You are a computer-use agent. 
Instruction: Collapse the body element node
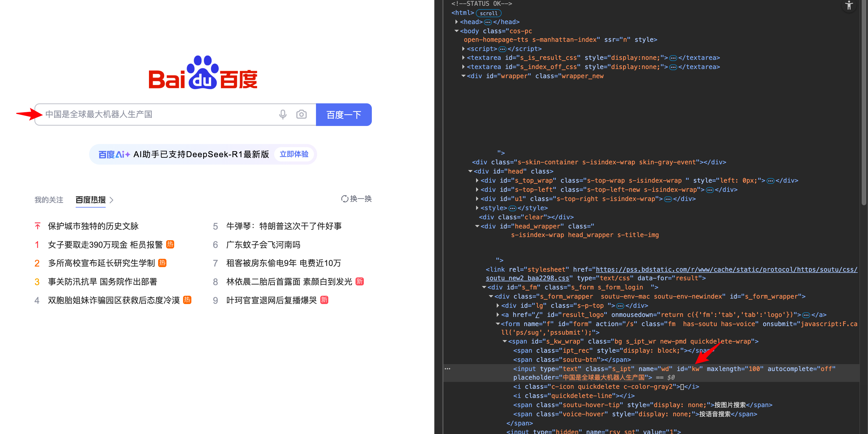coord(457,31)
